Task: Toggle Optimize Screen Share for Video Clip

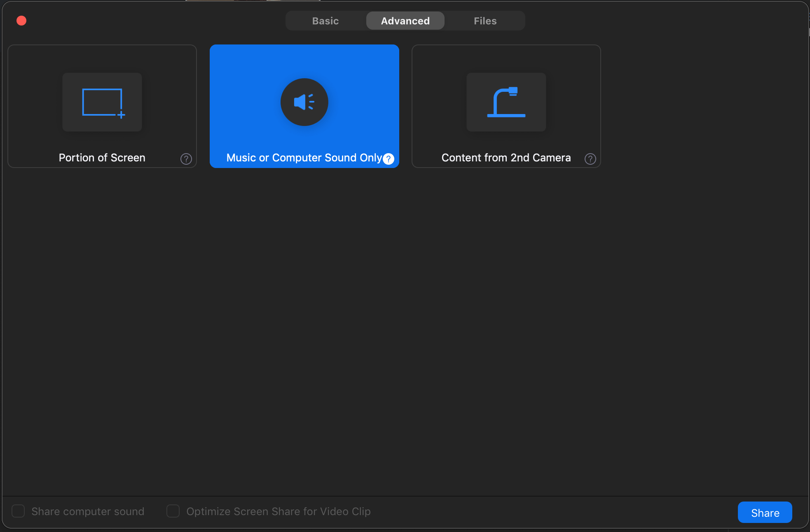Action: point(173,511)
